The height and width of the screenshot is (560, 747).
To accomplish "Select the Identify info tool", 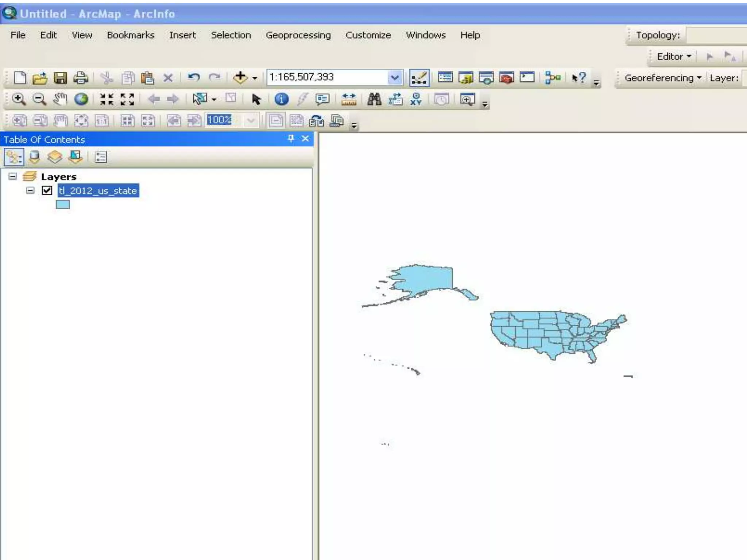I will click(281, 99).
